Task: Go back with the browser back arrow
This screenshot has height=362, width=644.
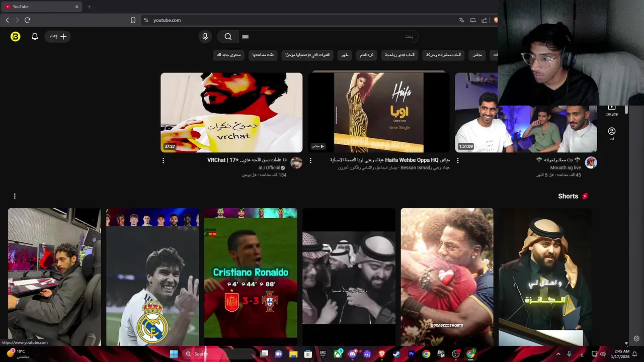Action: (x=7, y=20)
